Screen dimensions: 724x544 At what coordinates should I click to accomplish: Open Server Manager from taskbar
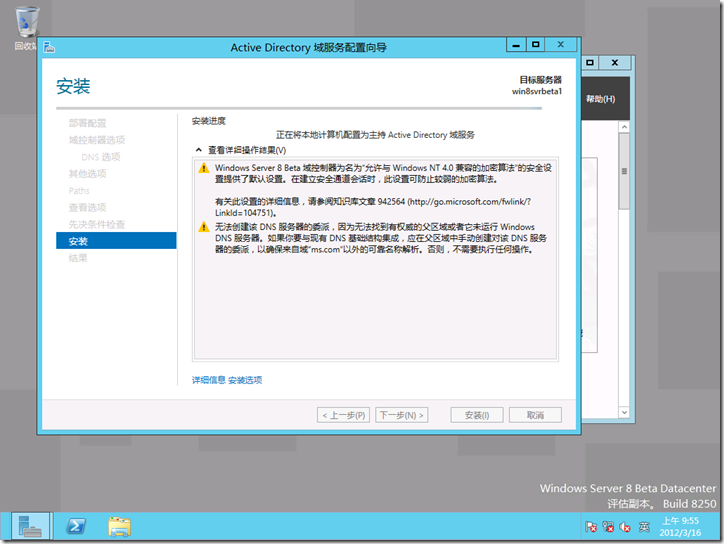click(30, 526)
